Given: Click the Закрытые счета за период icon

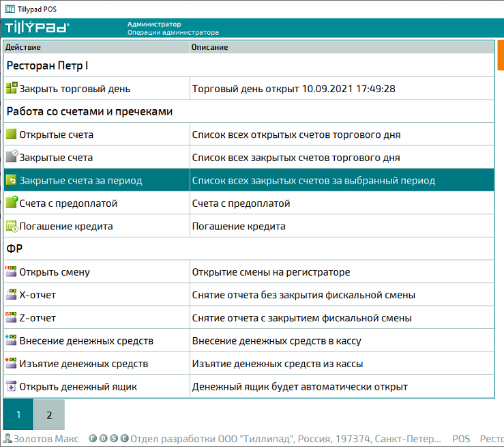Looking at the screenshot, I should click(11, 180).
